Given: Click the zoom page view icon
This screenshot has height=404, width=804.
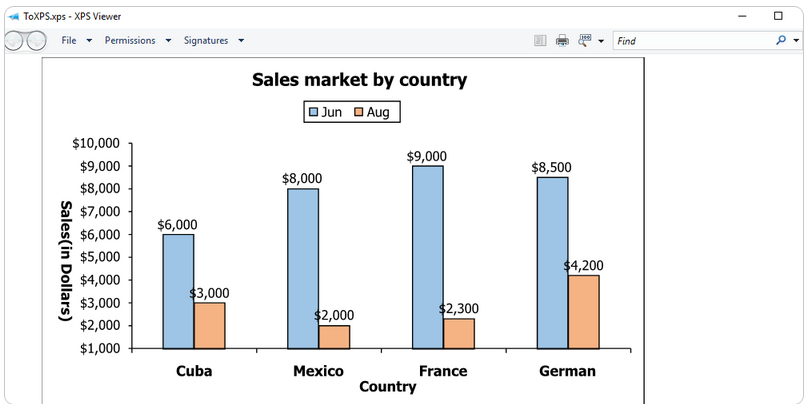Looking at the screenshot, I should pos(584,41).
